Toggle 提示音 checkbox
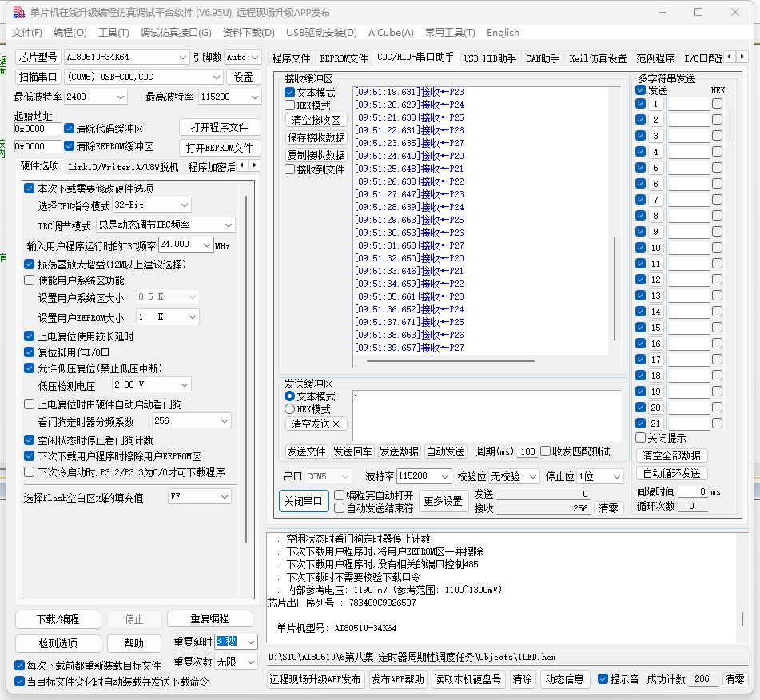Screen dimensions: 760x700 click(603, 678)
